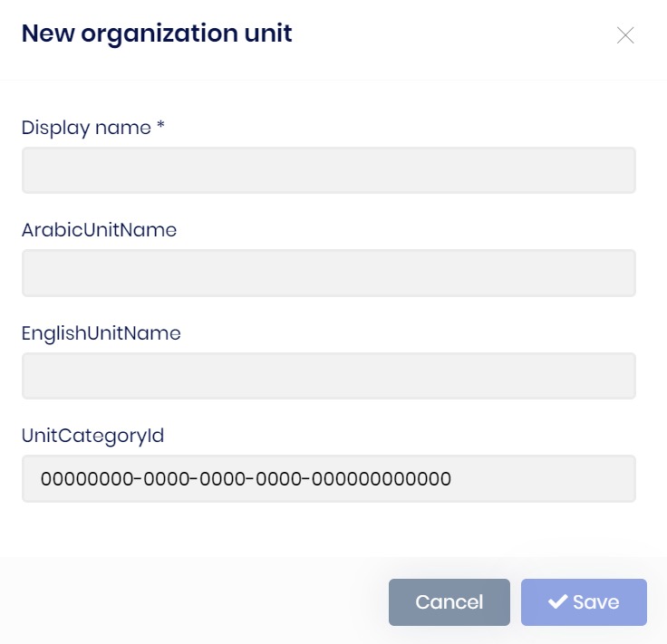This screenshot has width=667, height=644.
Task: Click the "UnitCategoryId" label text
Action: [x=92, y=436]
